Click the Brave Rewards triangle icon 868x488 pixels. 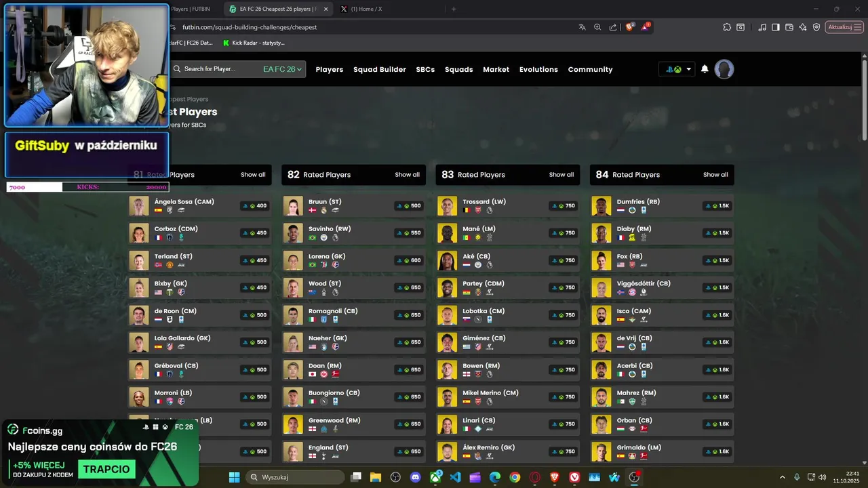[x=645, y=27]
